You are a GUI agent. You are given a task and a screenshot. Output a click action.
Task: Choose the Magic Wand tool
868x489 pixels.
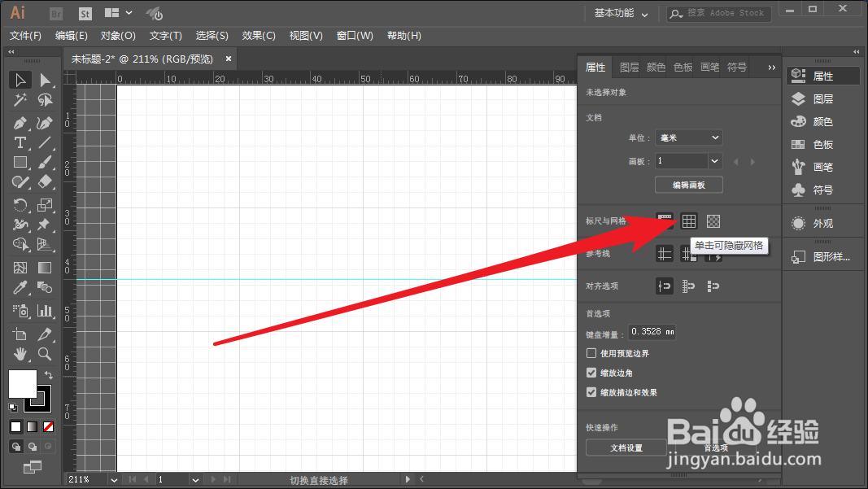[x=20, y=100]
